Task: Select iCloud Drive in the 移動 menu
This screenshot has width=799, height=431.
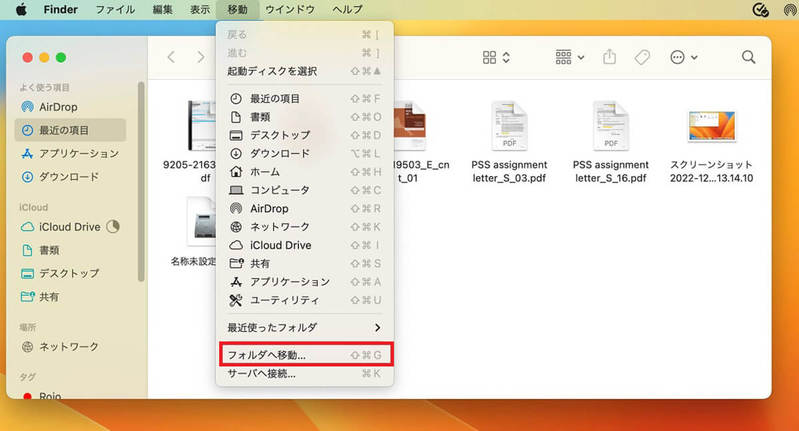Action: (304, 246)
